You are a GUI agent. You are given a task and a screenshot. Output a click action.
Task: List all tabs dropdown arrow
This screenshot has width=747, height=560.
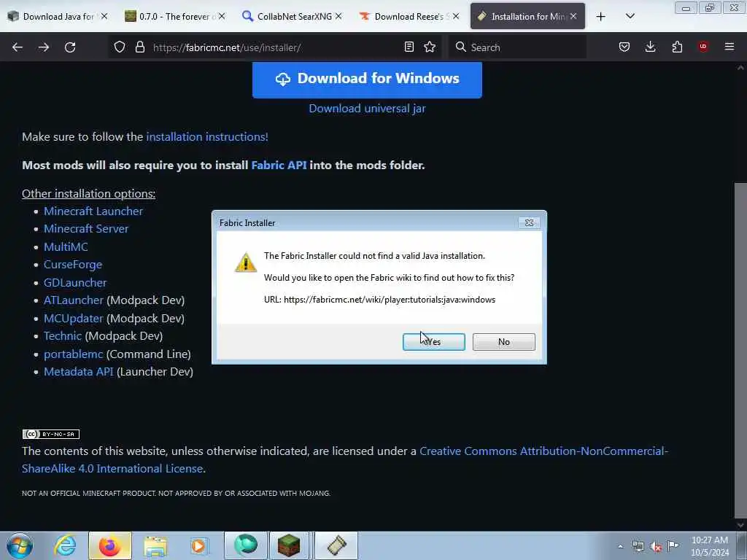[x=630, y=16]
